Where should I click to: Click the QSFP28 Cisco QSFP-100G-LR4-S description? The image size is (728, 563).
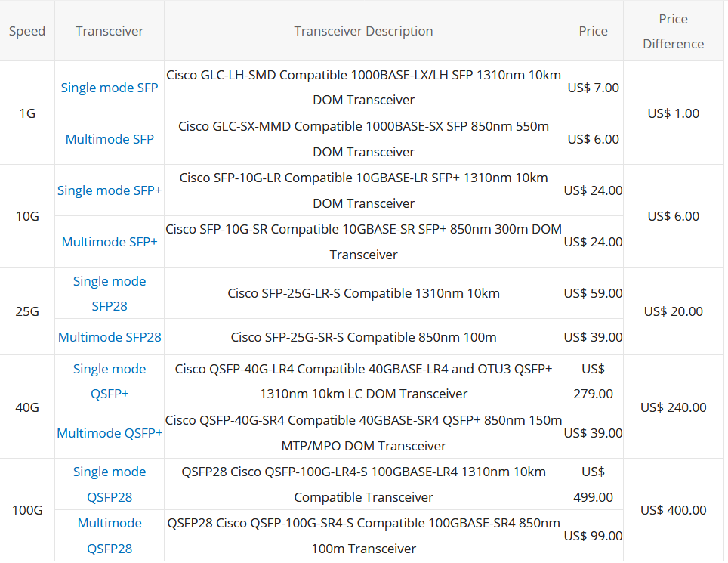(363, 484)
